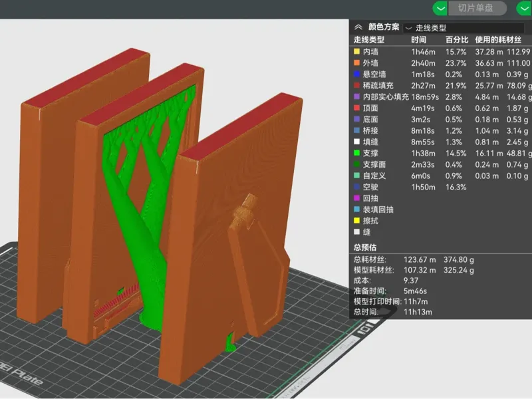Screen dimensions: 532x399
Task: Toggle the 桥接 bridge swatch
Action: (x=356, y=130)
